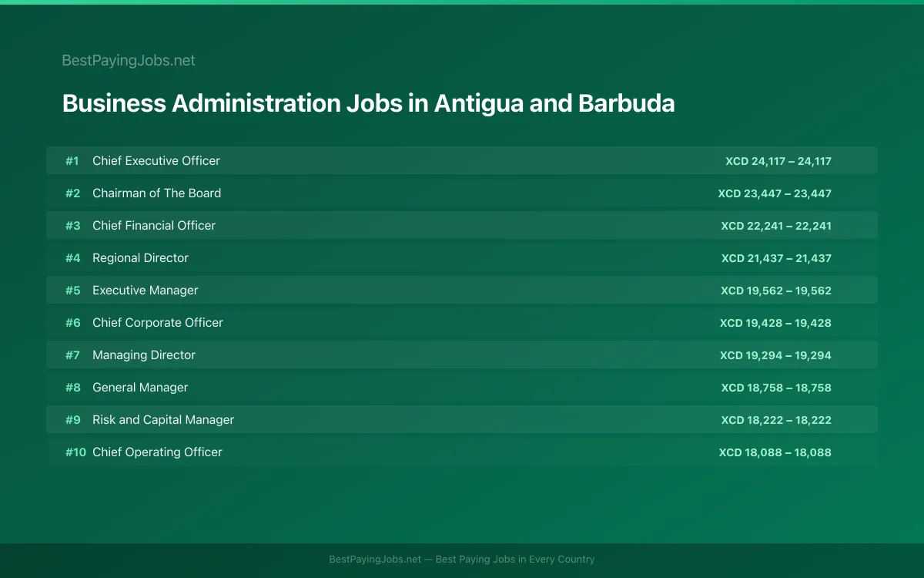
Task: Click the #7 rank number
Action: (72, 355)
